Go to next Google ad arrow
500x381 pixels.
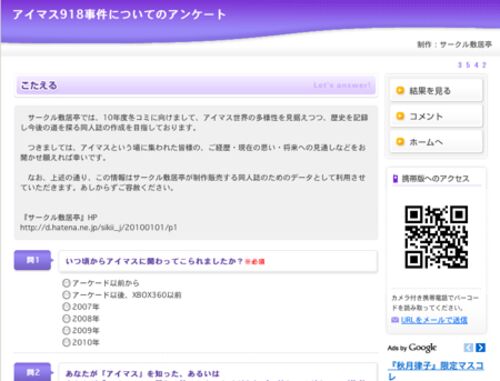(x=481, y=348)
